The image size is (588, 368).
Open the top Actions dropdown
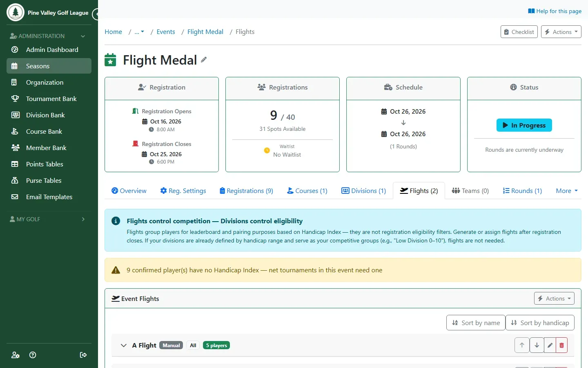(561, 32)
